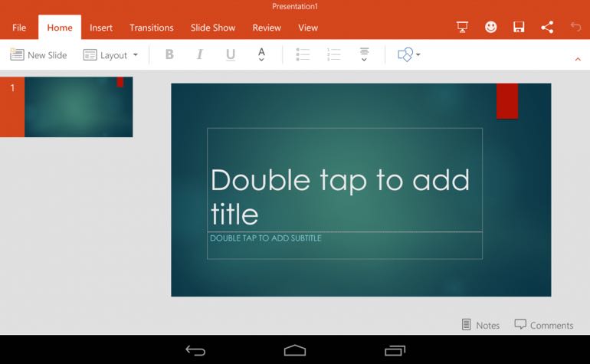Open the Transitions tab
590x364 pixels.
pos(151,28)
